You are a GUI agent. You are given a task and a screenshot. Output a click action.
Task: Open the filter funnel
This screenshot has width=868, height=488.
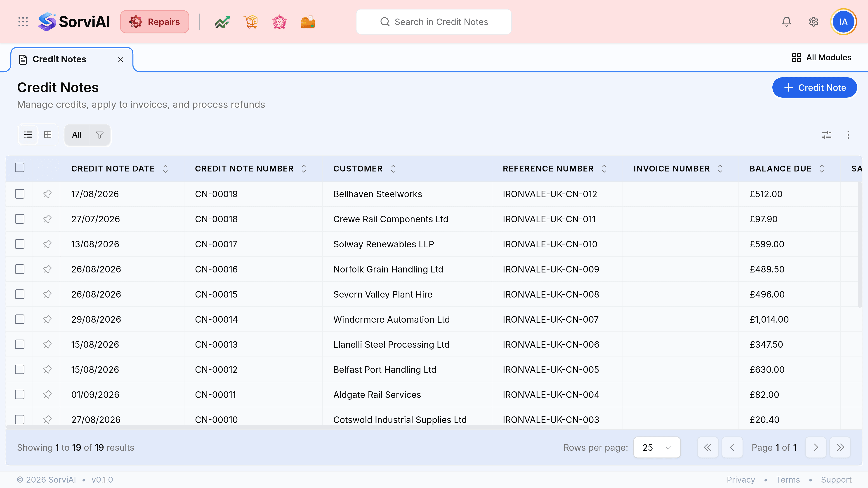[99, 135]
